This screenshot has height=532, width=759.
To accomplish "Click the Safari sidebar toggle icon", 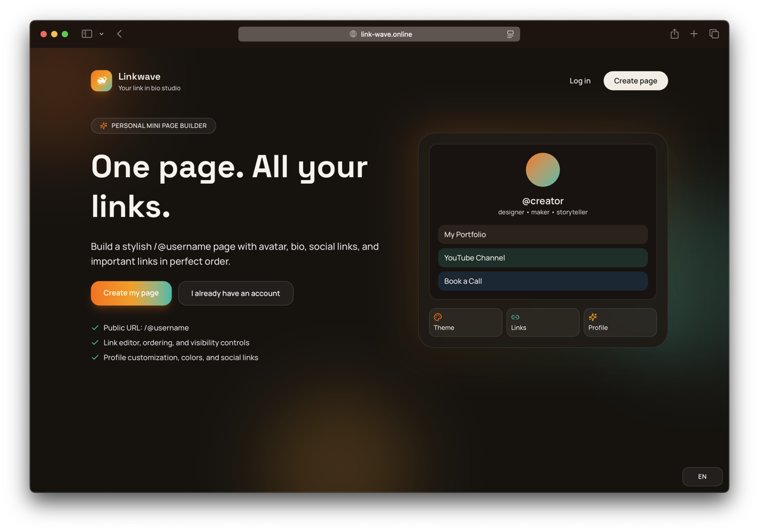I will point(87,34).
